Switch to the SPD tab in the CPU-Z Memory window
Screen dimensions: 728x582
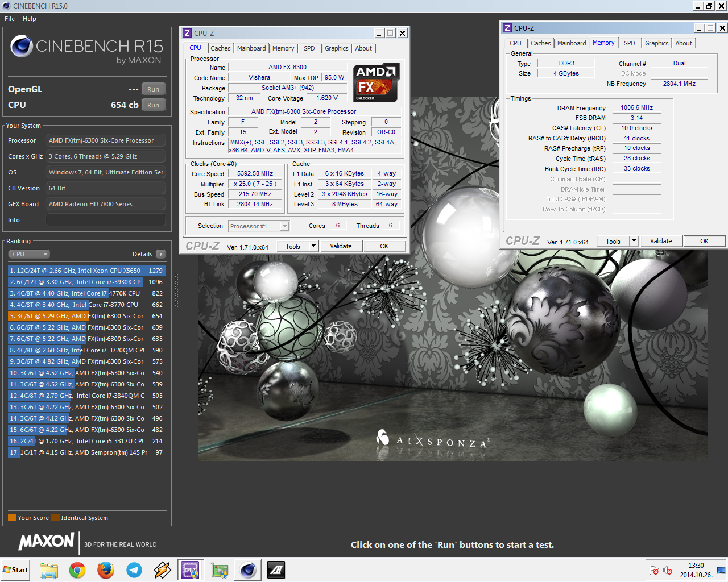[x=629, y=43]
